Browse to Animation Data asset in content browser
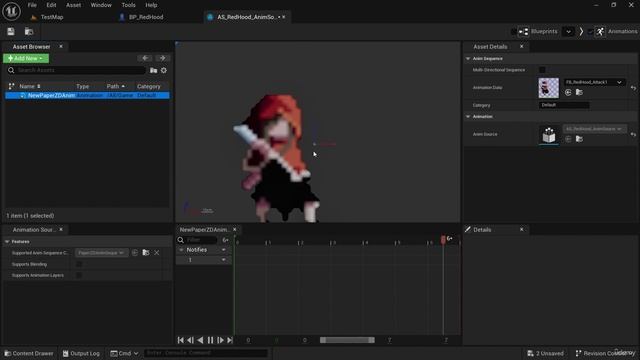640x360 pixels. pos(579,93)
